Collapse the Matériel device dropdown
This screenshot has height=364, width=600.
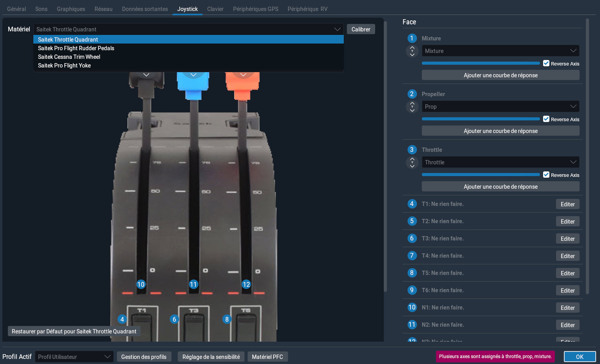(x=188, y=29)
